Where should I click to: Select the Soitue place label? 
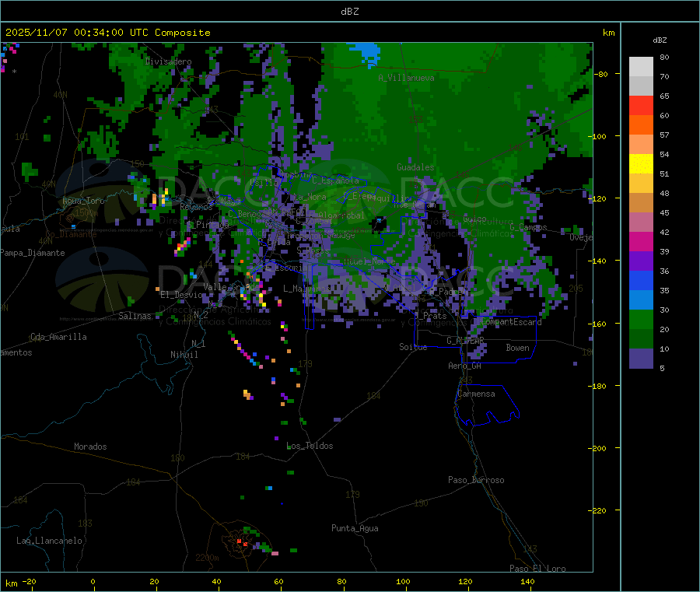click(413, 347)
